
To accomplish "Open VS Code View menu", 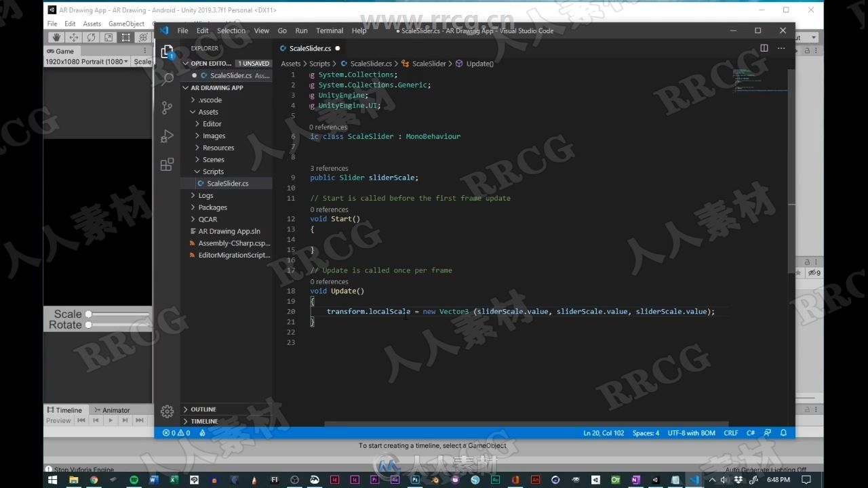I will tap(261, 30).
